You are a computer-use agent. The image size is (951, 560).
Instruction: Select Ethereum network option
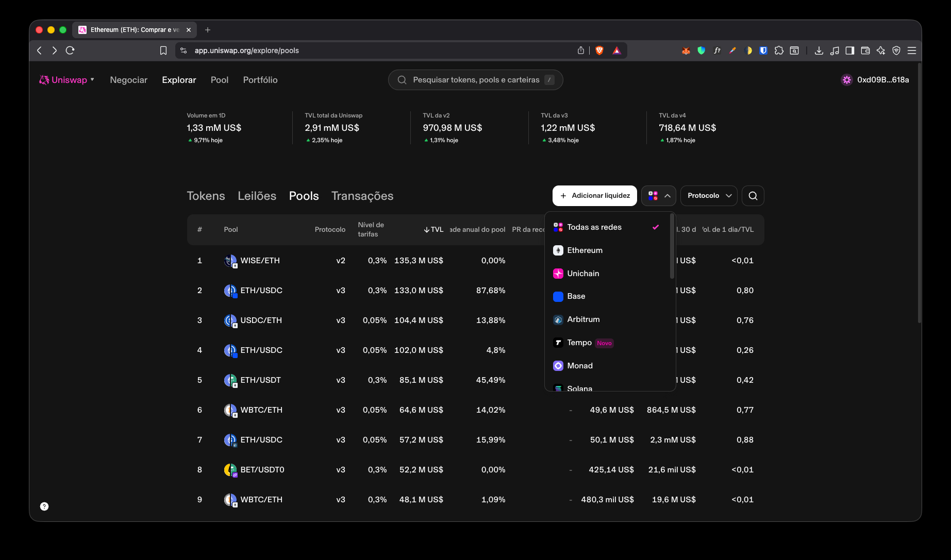[x=606, y=250]
